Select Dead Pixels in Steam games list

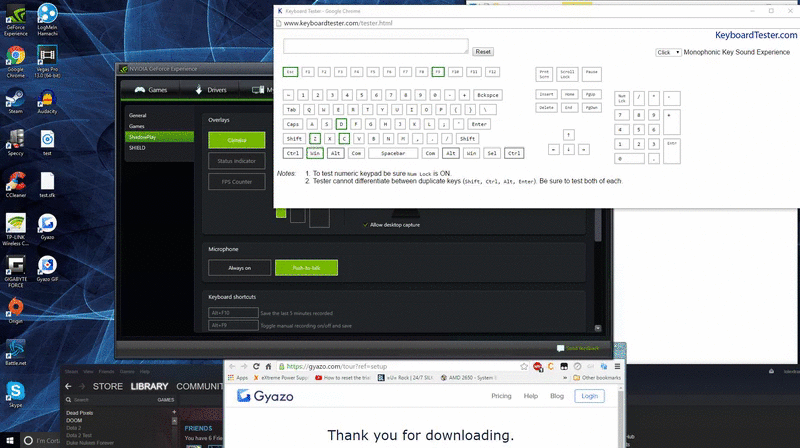click(x=80, y=413)
